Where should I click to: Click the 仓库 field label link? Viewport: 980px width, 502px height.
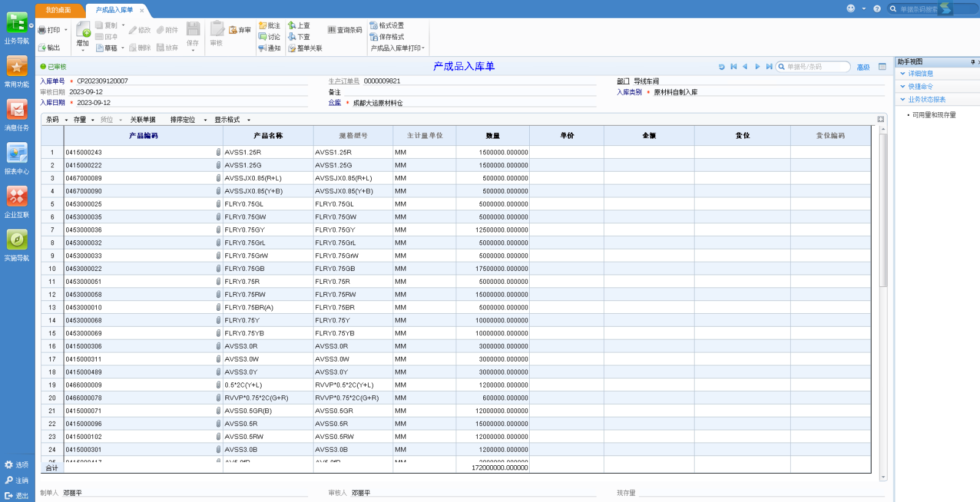pyautogui.click(x=334, y=103)
